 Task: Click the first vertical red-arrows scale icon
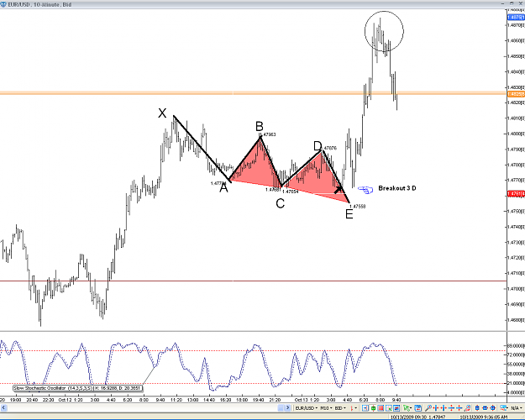point(451,408)
